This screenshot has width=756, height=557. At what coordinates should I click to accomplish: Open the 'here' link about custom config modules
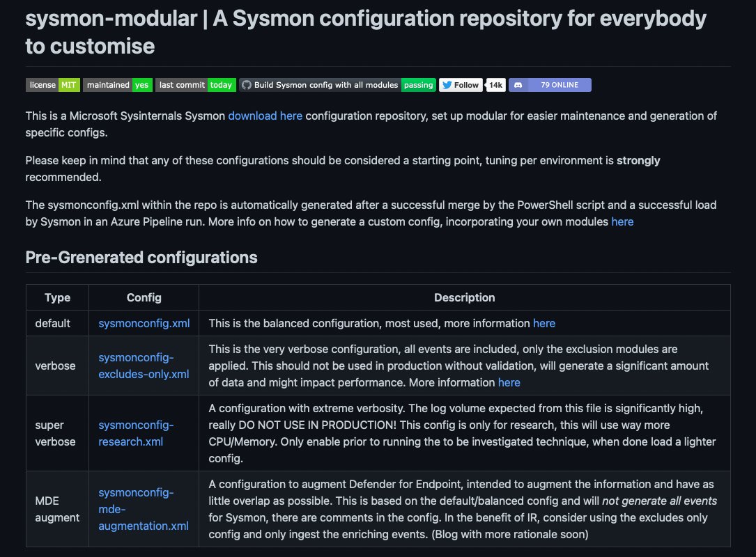pos(622,221)
